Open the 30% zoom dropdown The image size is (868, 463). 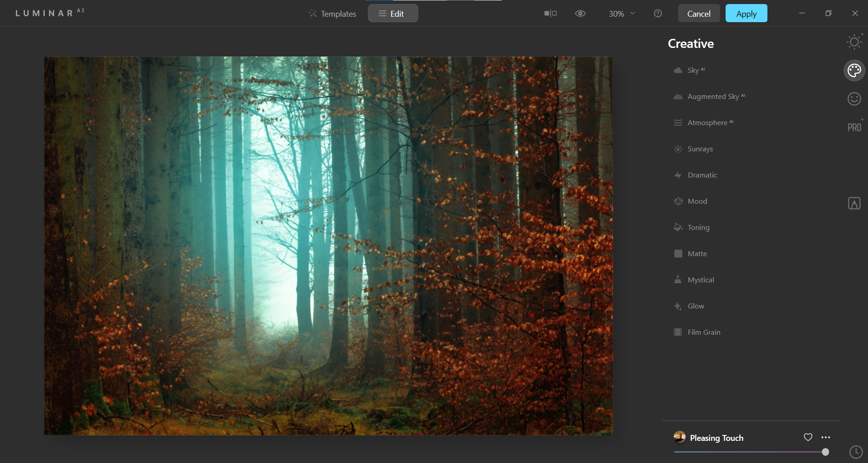tap(622, 14)
